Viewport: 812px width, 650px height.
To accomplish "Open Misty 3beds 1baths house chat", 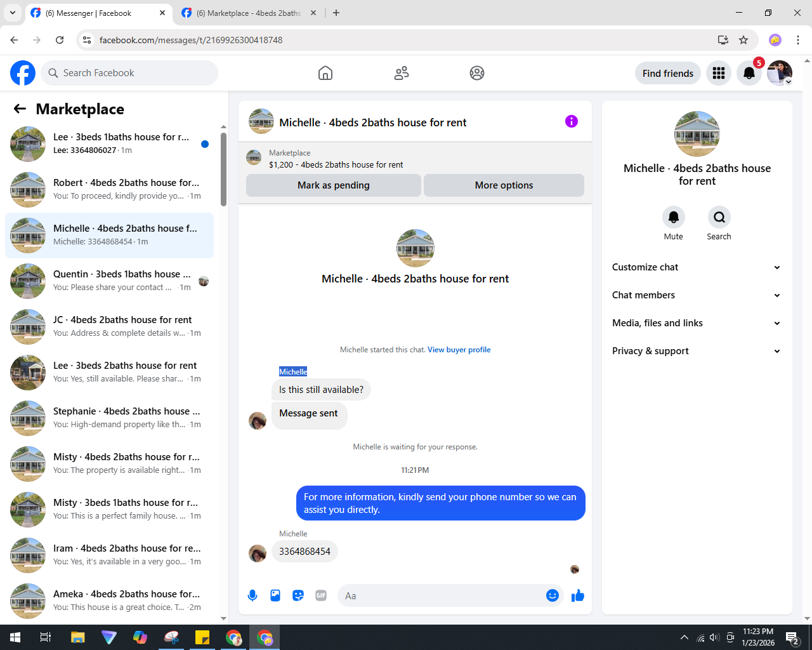I will tap(109, 510).
